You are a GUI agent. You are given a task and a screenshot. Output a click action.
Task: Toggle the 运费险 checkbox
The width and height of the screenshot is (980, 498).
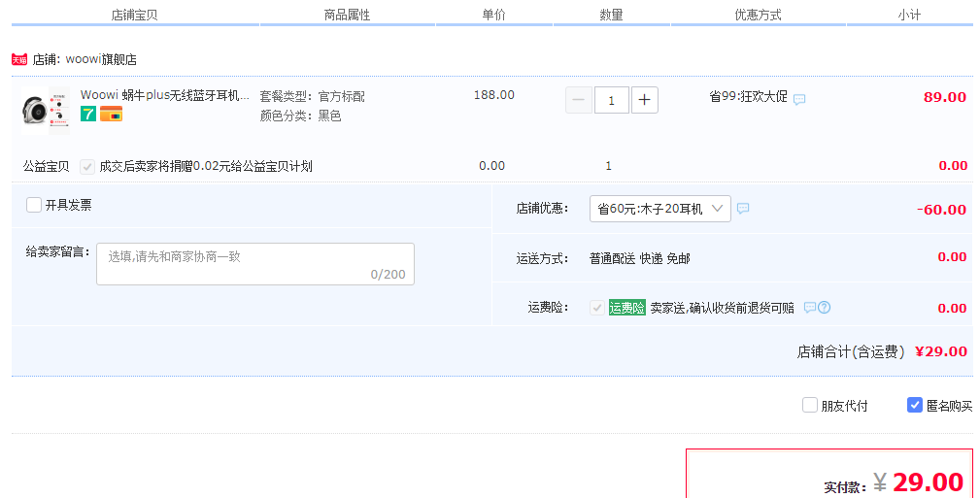pos(597,308)
